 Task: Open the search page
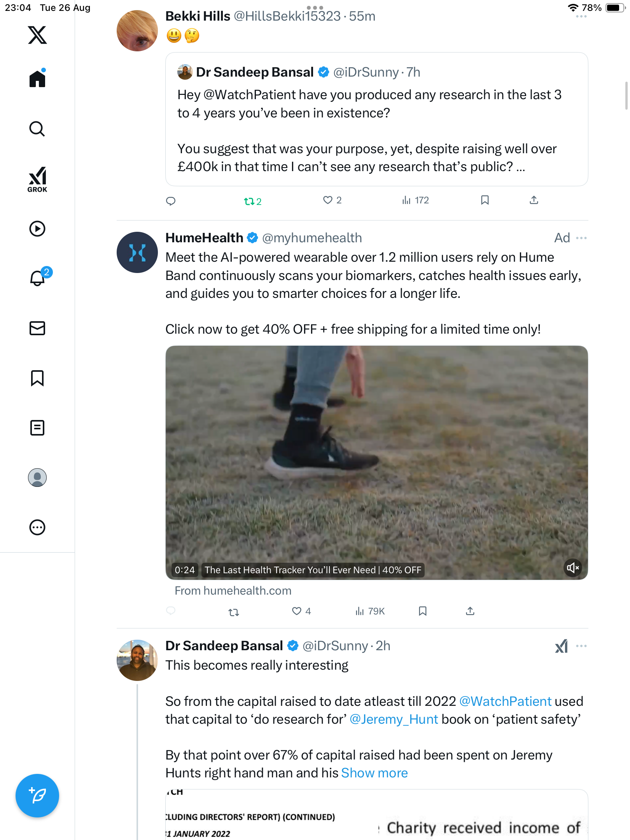37,129
